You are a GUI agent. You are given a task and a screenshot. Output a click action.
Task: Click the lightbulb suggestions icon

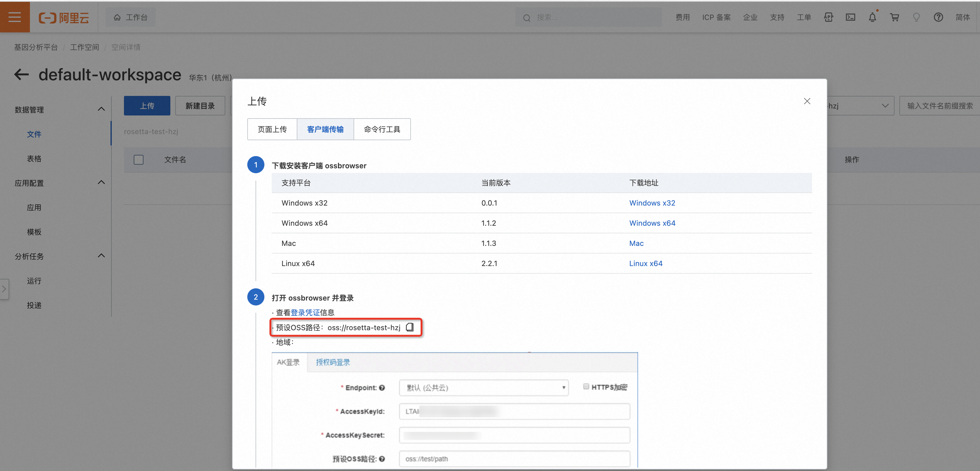[x=916, y=17]
